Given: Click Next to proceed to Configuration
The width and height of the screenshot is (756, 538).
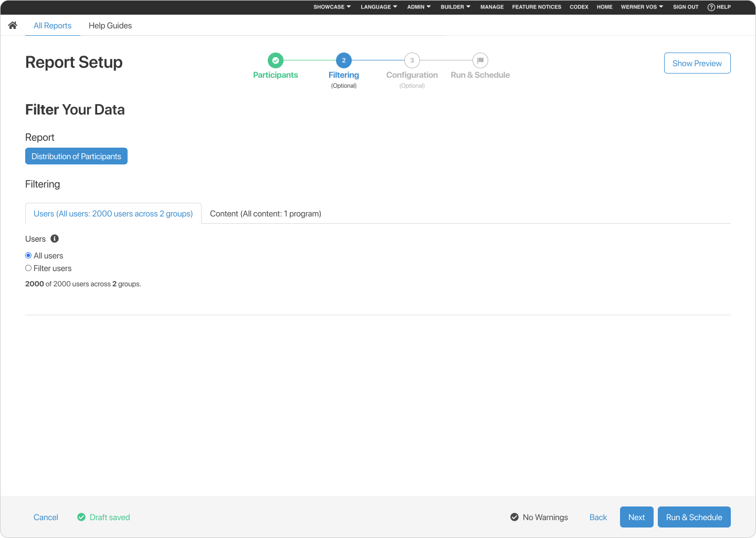Looking at the screenshot, I should click(636, 517).
